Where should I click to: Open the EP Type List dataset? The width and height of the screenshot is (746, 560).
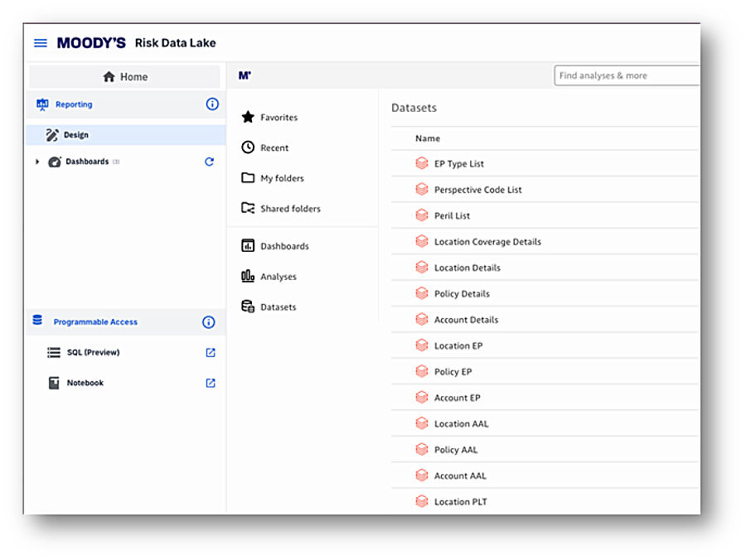(x=459, y=164)
